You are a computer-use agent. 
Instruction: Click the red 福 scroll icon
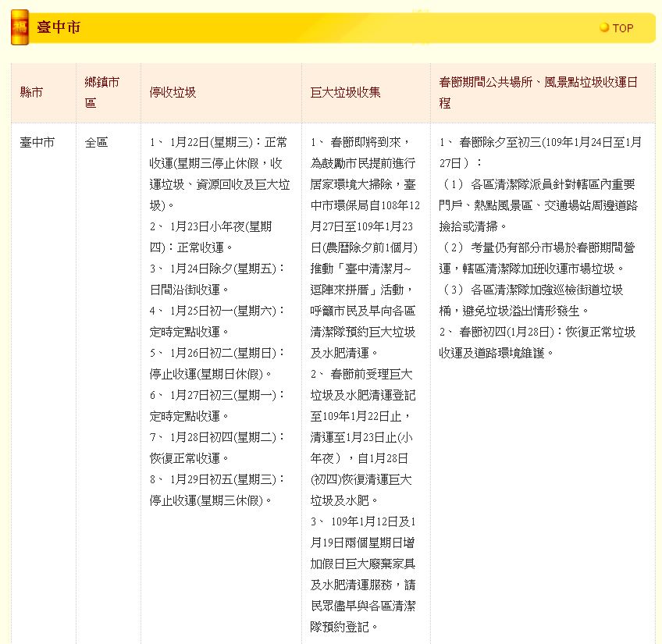click(20, 28)
